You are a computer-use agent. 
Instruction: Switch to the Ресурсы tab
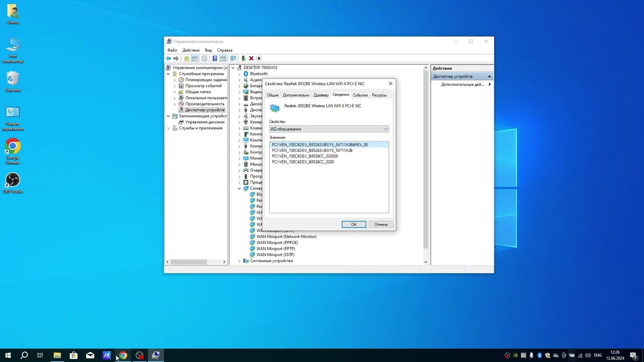[x=379, y=95]
